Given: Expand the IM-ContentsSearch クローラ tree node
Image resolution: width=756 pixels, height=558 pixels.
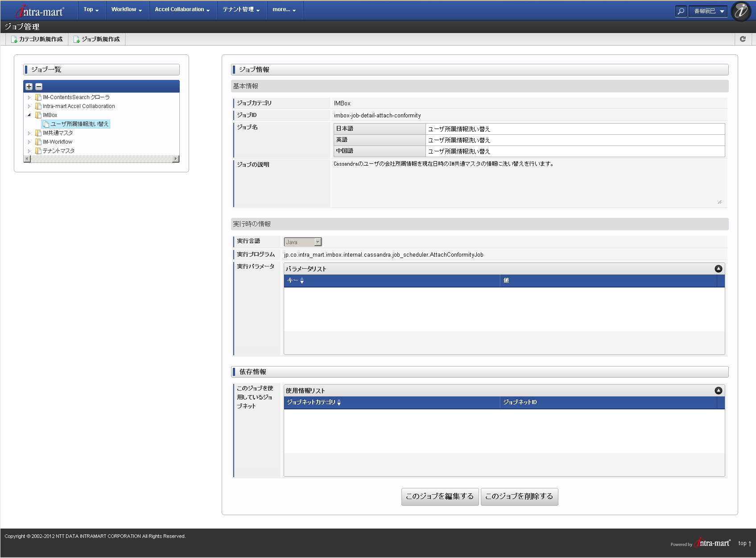Looking at the screenshot, I should pos(29,97).
